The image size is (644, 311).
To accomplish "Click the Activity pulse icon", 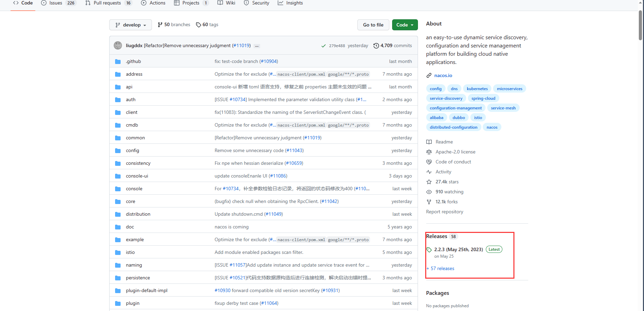I will tap(429, 172).
